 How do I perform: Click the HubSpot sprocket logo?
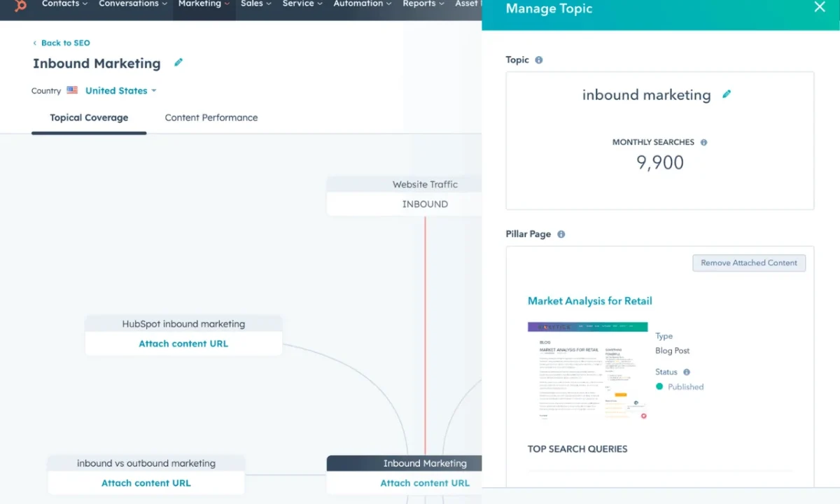[x=20, y=5]
